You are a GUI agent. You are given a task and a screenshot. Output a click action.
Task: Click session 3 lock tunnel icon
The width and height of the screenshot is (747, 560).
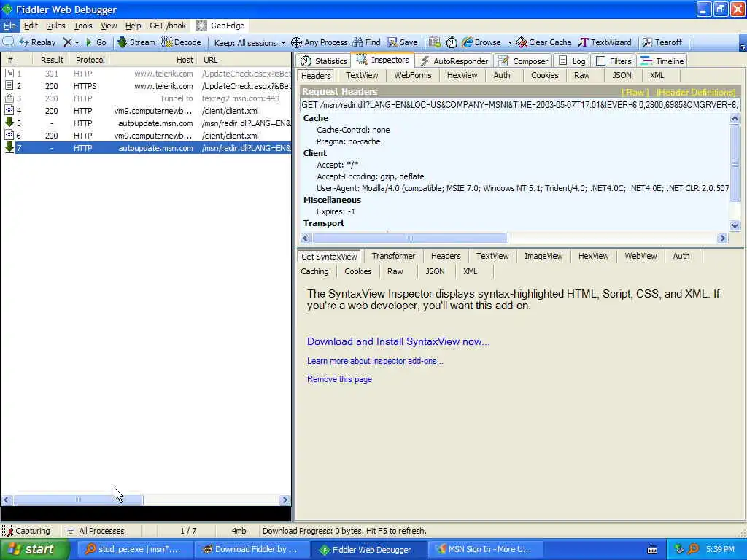[x=9, y=98]
